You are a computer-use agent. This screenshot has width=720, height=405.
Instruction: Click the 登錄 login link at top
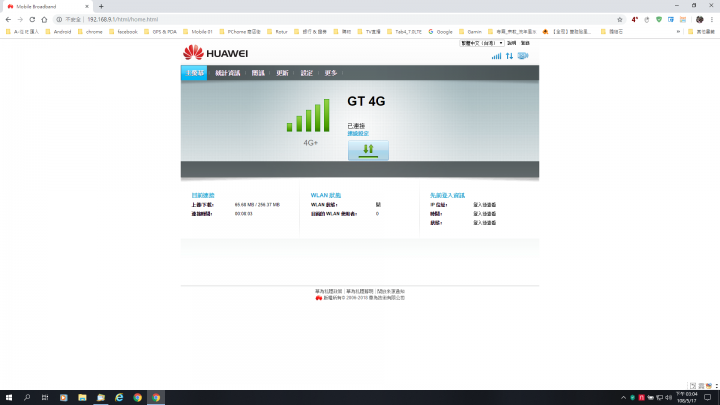(525, 43)
